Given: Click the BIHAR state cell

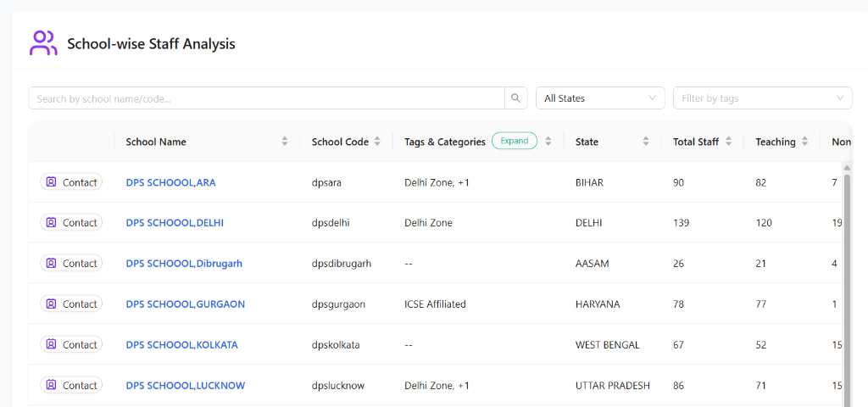Looking at the screenshot, I should (x=590, y=182).
